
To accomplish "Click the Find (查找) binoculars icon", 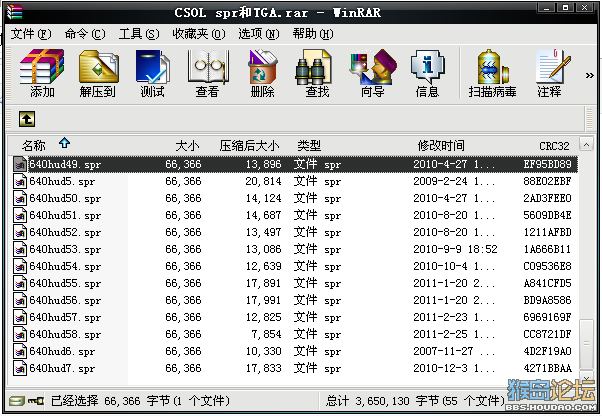I will [x=317, y=73].
